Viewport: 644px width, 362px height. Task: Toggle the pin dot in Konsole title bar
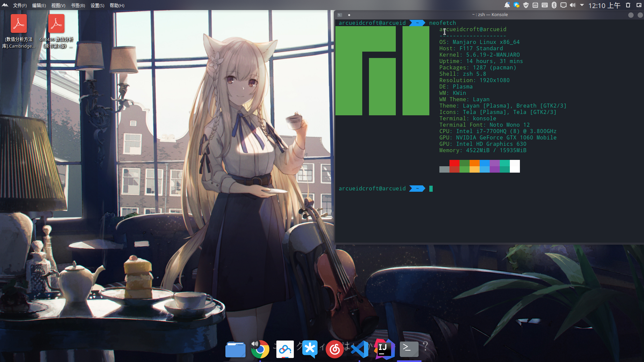(x=349, y=15)
